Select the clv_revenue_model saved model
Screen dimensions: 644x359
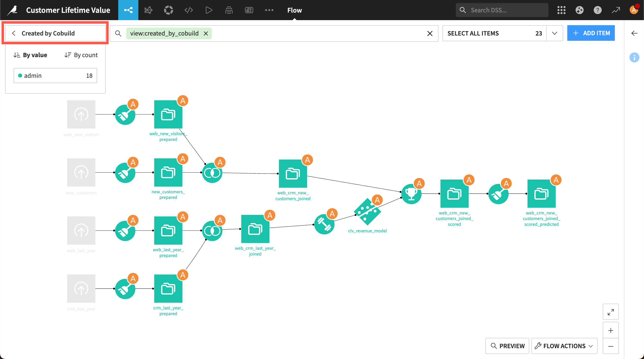(368, 211)
